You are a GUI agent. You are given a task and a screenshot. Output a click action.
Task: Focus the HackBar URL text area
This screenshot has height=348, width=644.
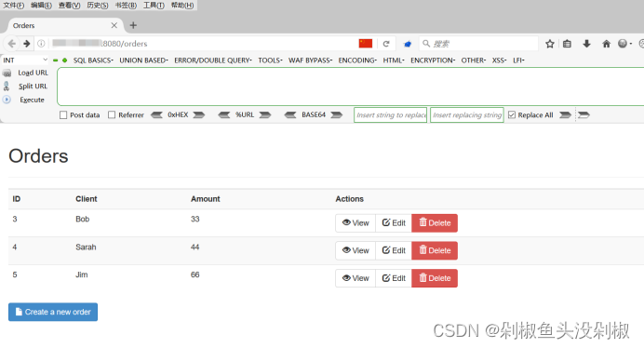tap(350, 87)
